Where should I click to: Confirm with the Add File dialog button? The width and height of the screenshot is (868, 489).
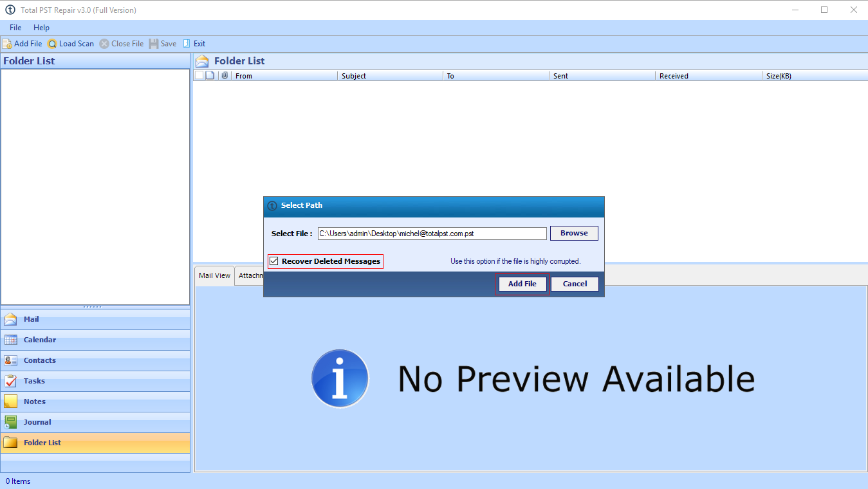(522, 284)
